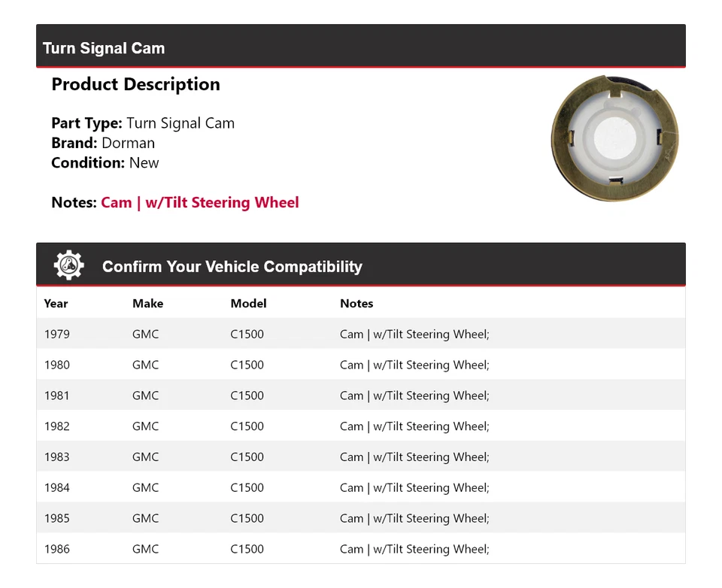The width and height of the screenshot is (722, 588).
Task: Select the red Cam w/Tilt Steering Wheel note
Action: tap(200, 202)
